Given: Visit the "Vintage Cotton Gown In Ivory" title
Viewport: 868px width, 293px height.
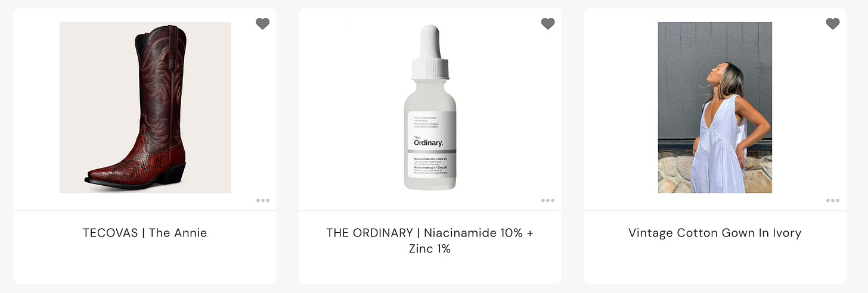Looking at the screenshot, I should tap(715, 233).
